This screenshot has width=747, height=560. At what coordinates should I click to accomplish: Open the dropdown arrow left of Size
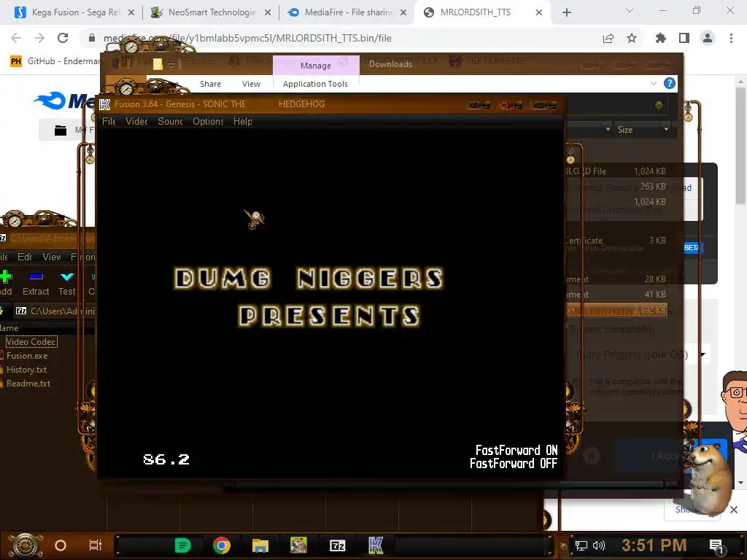[608, 129]
